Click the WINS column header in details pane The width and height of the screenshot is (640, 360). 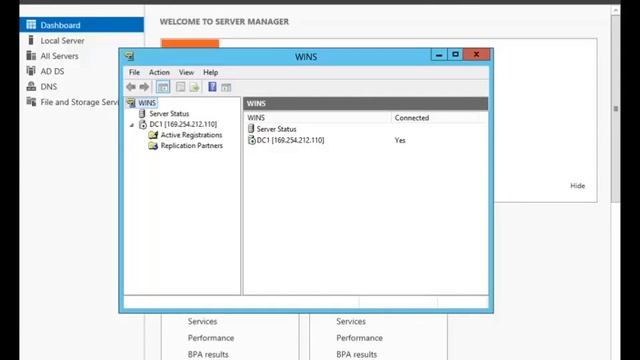coord(318,118)
